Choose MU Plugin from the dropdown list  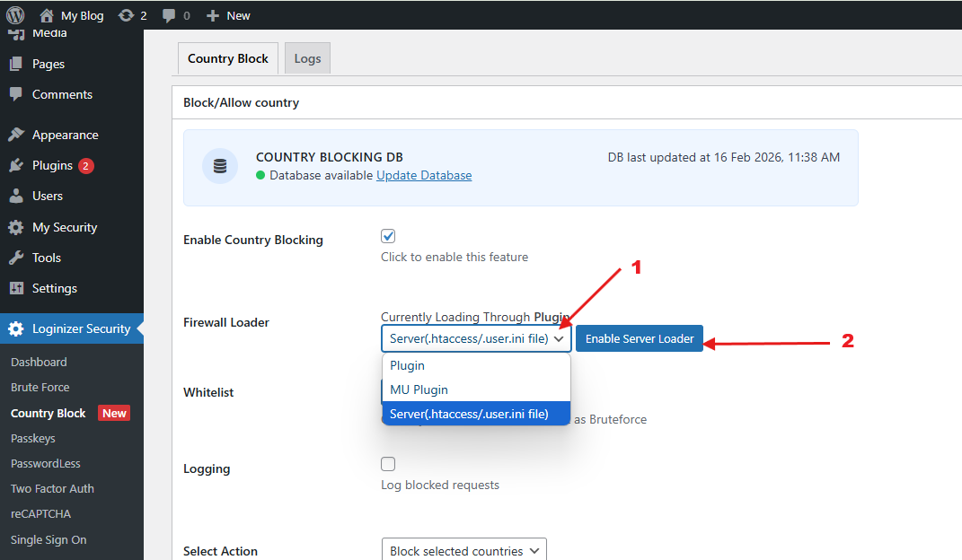419,389
